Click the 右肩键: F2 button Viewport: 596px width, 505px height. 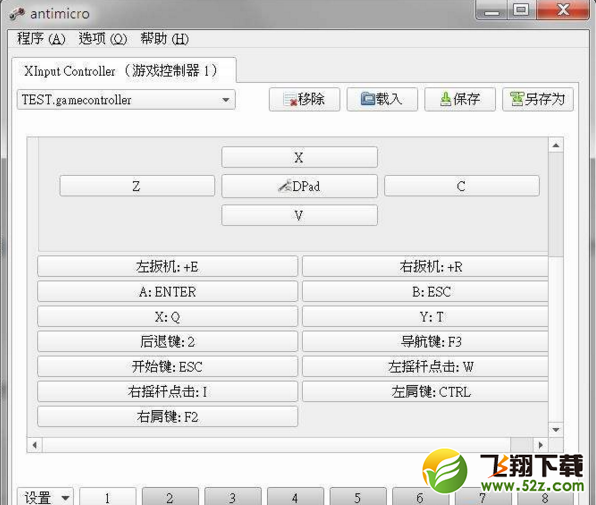(167, 417)
